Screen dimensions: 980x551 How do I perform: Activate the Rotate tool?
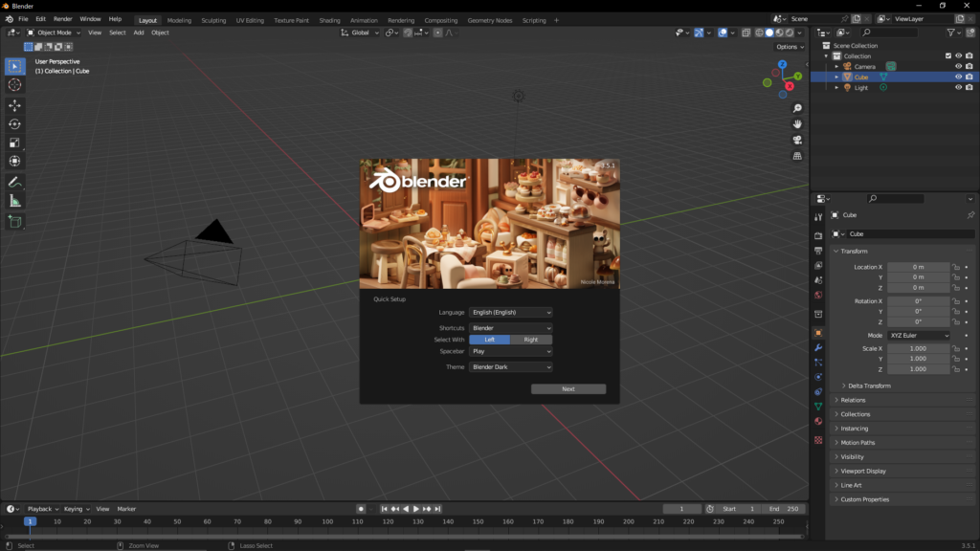pos(14,124)
